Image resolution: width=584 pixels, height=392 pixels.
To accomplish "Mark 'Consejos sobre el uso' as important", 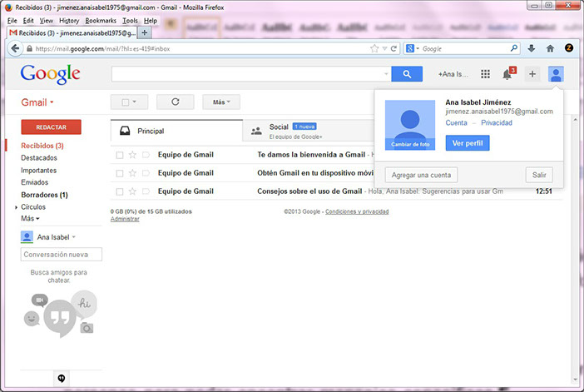I will [x=146, y=191].
